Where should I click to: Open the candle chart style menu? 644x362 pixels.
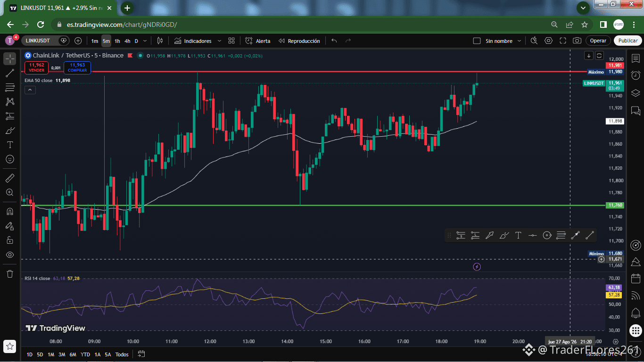(160, 41)
